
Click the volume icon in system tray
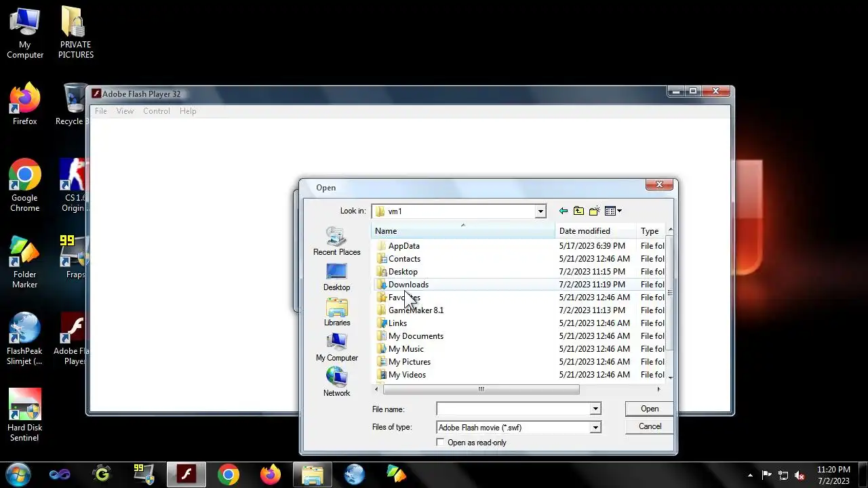coord(800,475)
